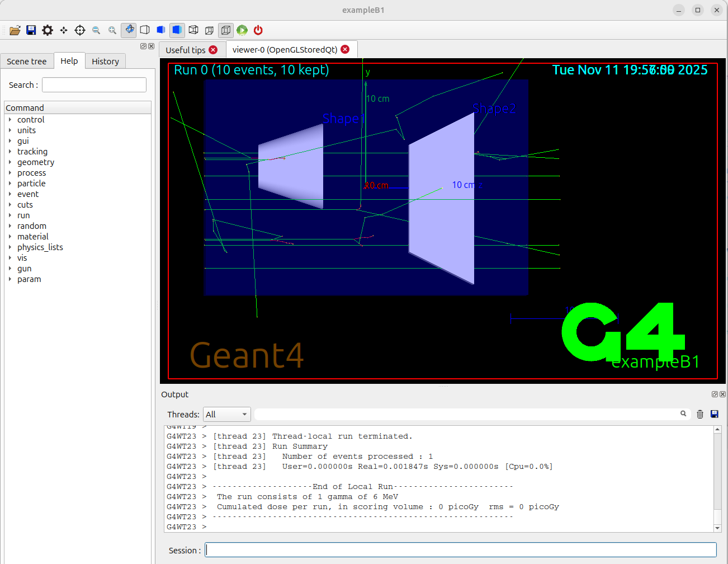This screenshot has height=564, width=728.
Task: Open the Threads dropdown set to All
Action: coord(226,415)
